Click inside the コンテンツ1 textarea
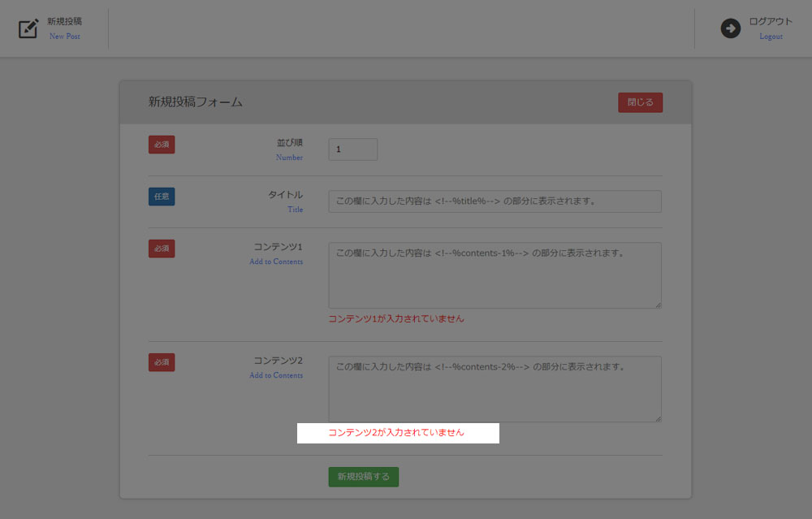The image size is (812, 519). (495, 275)
